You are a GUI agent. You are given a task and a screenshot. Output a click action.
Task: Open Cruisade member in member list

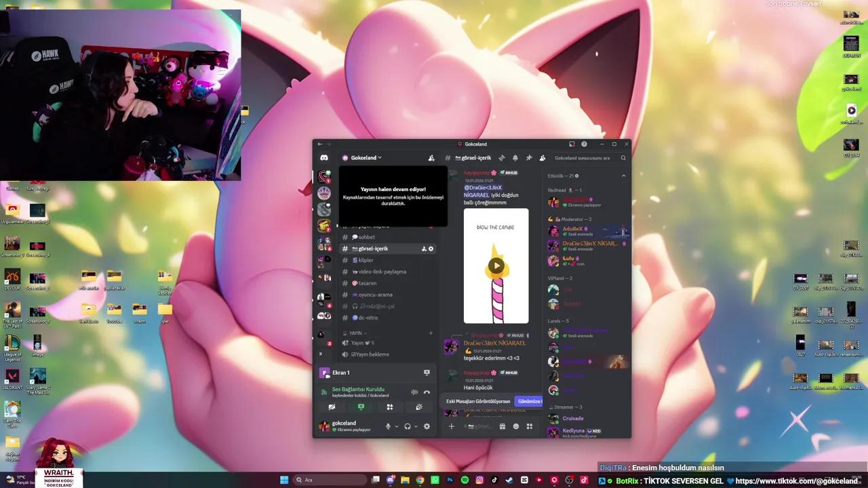(x=587, y=419)
